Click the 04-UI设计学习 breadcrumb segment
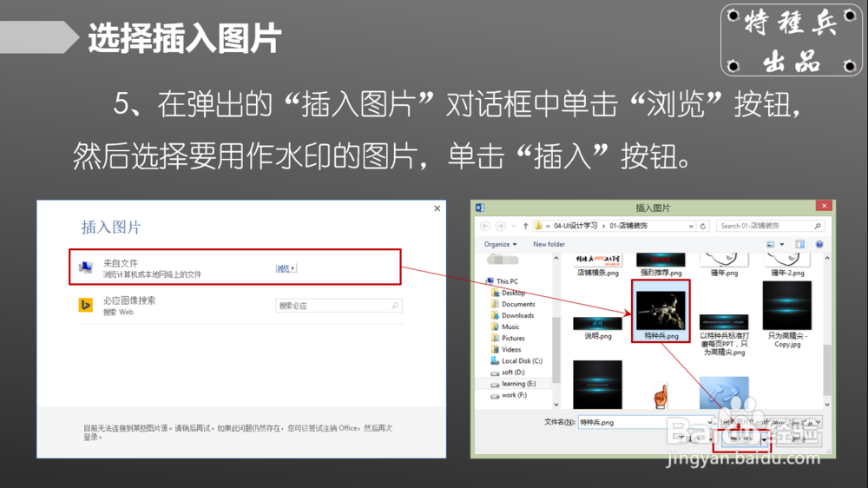The image size is (868, 488). (575, 226)
